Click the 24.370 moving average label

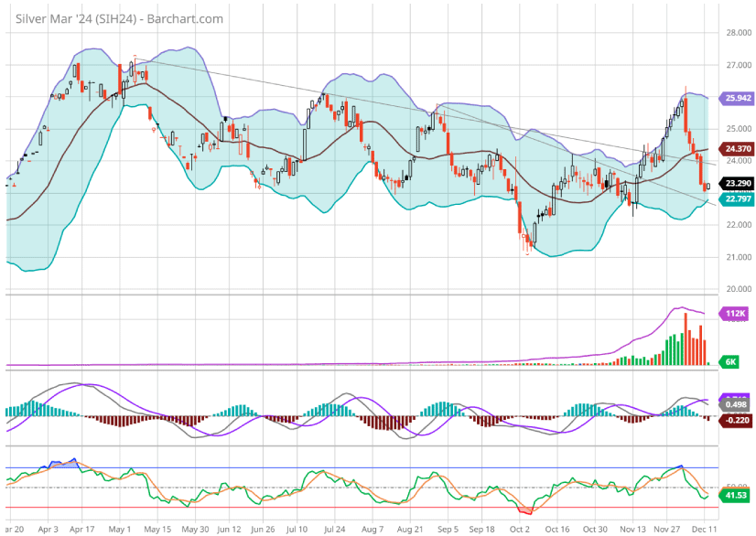pyautogui.click(x=737, y=148)
